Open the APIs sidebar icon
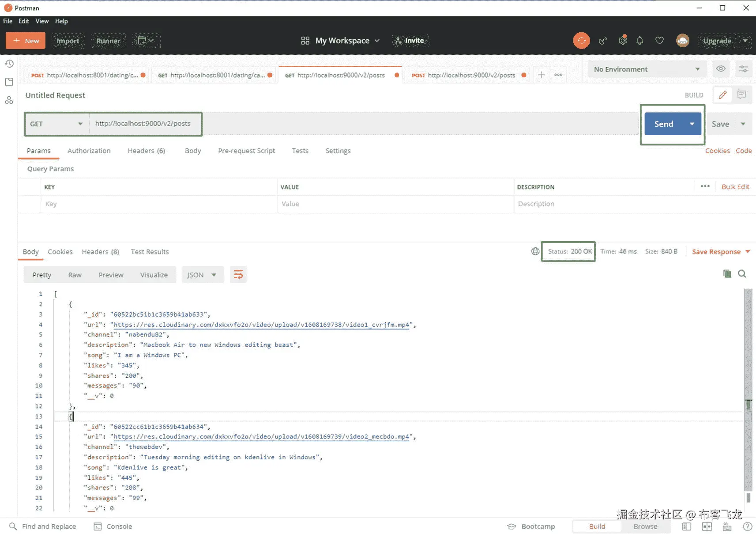The width and height of the screenshot is (756, 534). [9, 100]
